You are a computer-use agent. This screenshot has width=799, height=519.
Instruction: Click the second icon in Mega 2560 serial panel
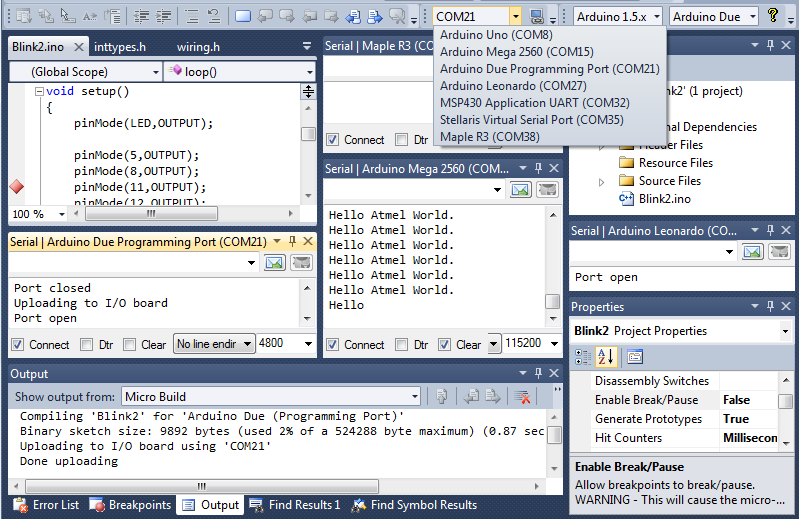tap(547, 190)
